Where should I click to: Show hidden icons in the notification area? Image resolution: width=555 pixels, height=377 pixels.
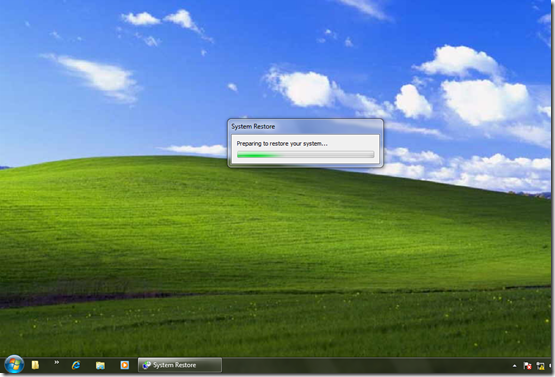[515, 366]
